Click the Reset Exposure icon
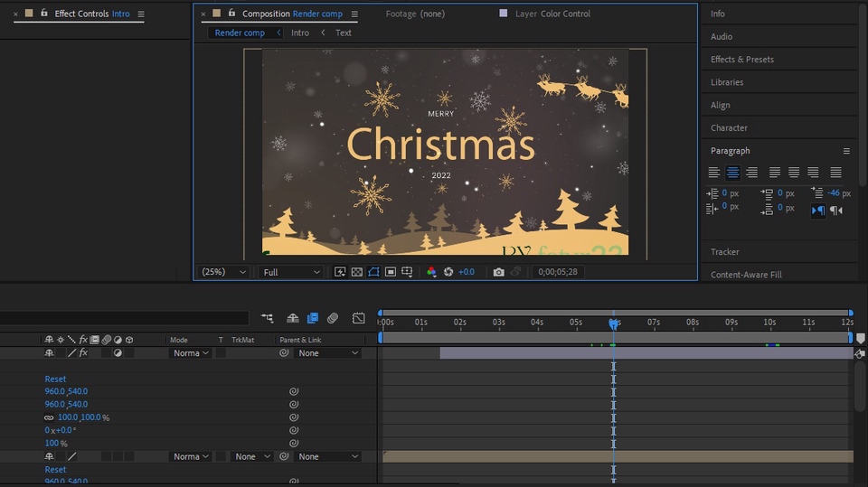 pyautogui.click(x=448, y=272)
